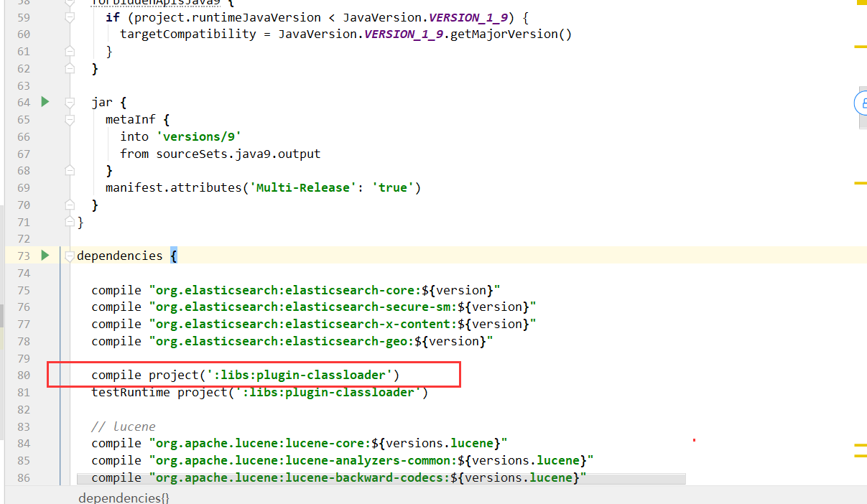Collapse the dependencies block fold arrow
This screenshot has height=504, width=867.
68,256
